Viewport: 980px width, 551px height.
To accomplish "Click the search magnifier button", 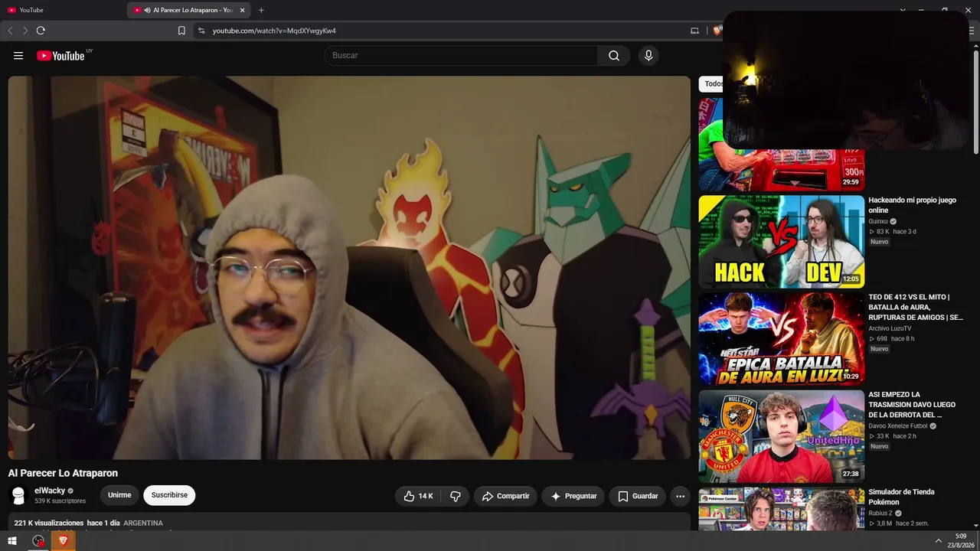I will tap(614, 55).
